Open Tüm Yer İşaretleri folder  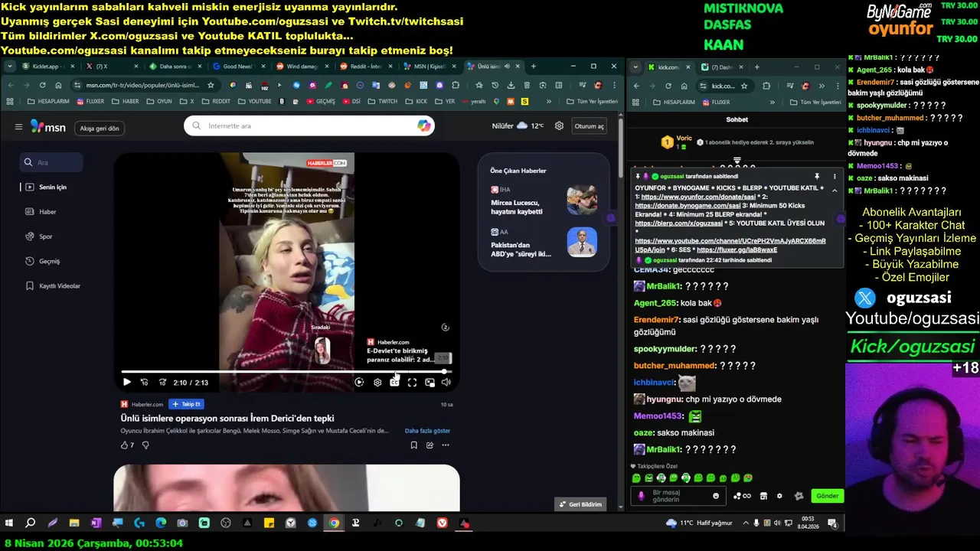[592, 101]
